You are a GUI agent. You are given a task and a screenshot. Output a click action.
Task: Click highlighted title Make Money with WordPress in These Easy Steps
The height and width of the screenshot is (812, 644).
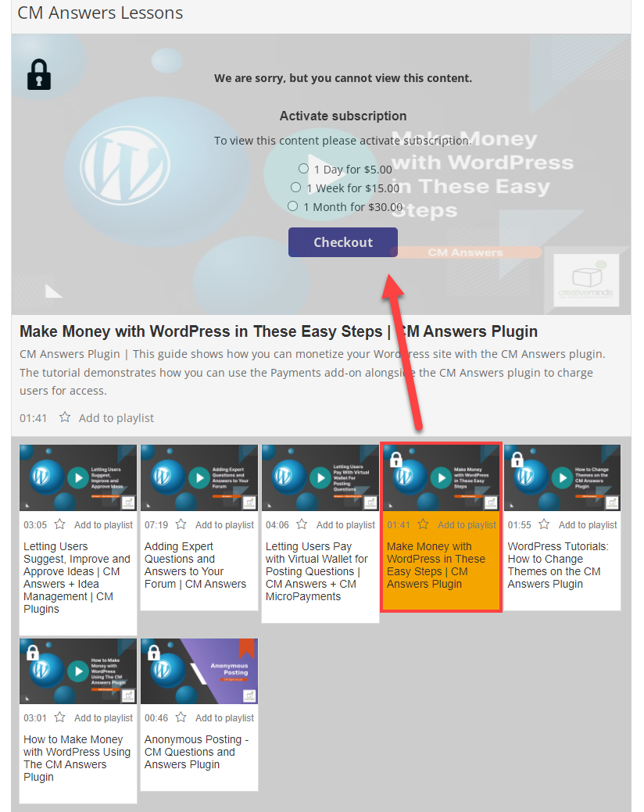coord(436,565)
